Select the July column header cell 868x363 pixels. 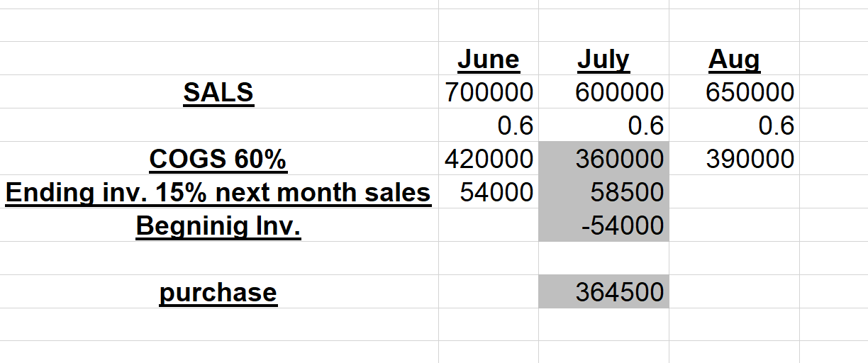coord(603,59)
